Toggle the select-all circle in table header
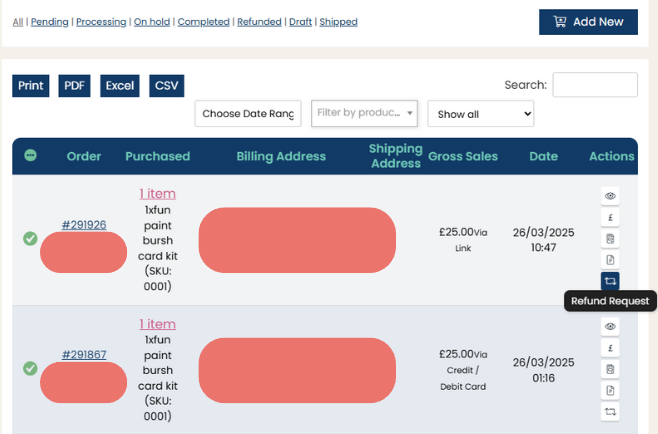 click(x=30, y=156)
